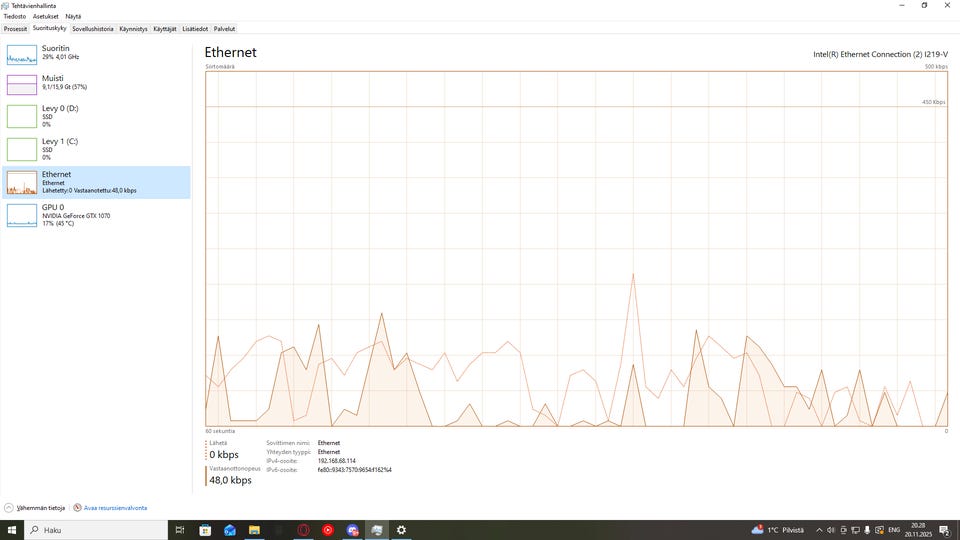This screenshot has width=960, height=540.
Task: Click the resource monitor icon beside Avaa resurssienvalvonta
Action: click(77, 508)
